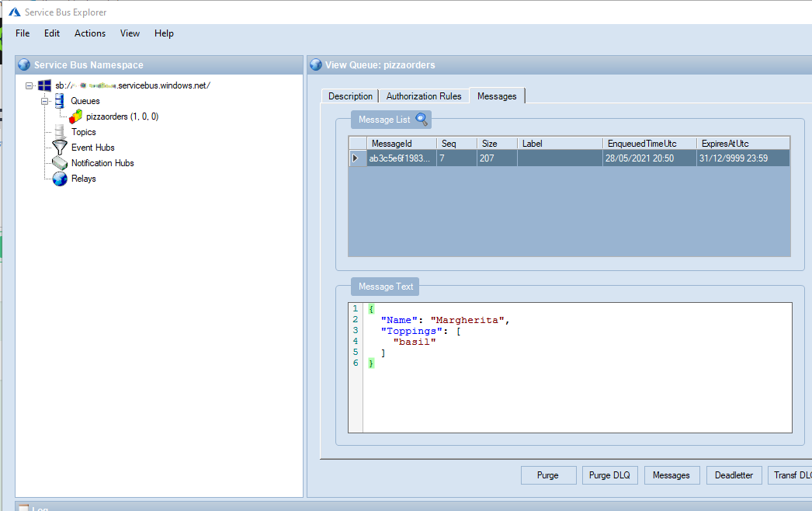Click the Deadletter button
This screenshot has width=812, height=511.
pyautogui.click(x=734, y=475)
